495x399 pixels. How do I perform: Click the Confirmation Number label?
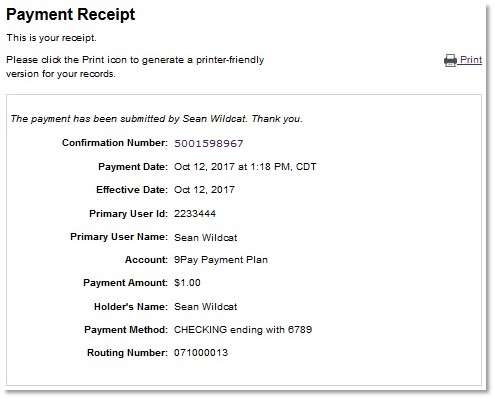(x=115, y=143)
